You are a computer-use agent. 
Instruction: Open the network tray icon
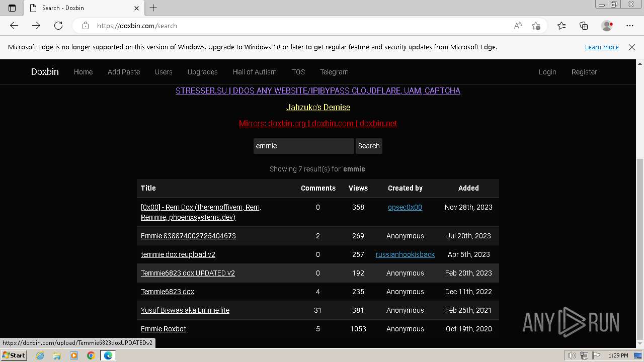point(584,355)
